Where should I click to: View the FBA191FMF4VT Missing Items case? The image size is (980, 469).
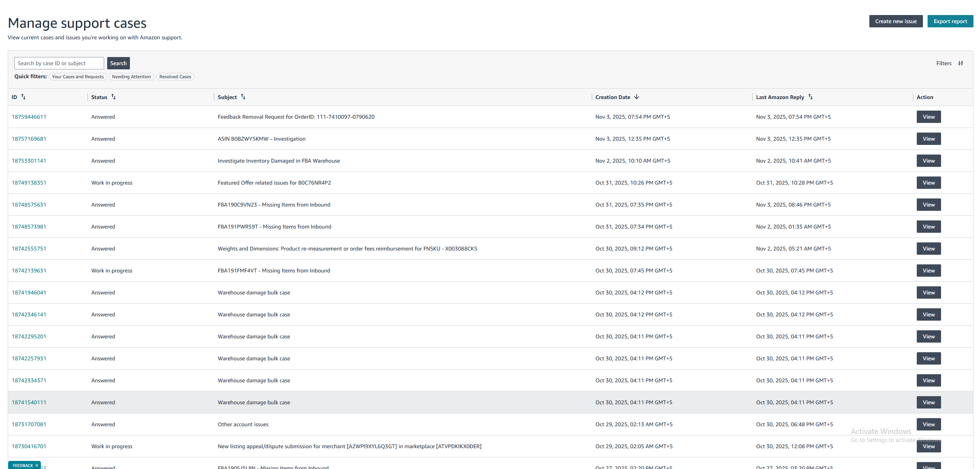[x=929, y=271]
